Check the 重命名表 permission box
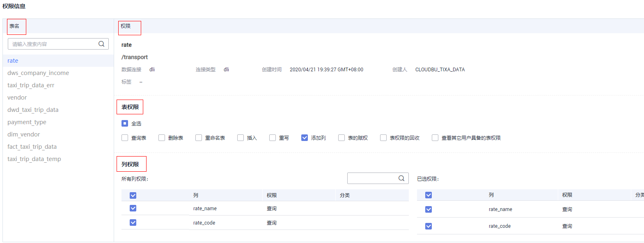 pyautogui.click(x=199, y=138)
